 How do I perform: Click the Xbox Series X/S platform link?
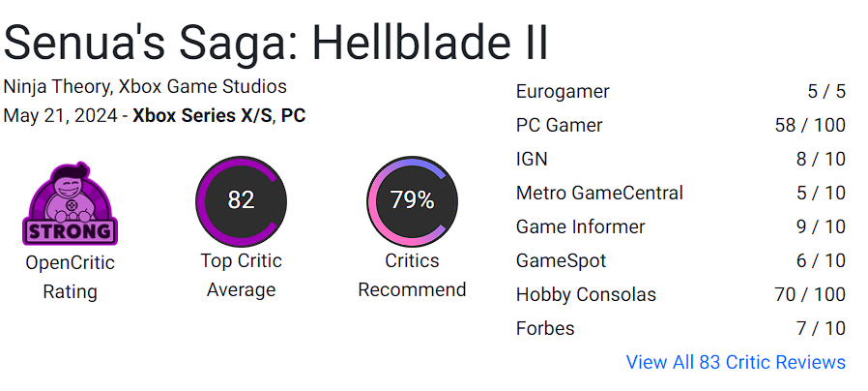204,116
